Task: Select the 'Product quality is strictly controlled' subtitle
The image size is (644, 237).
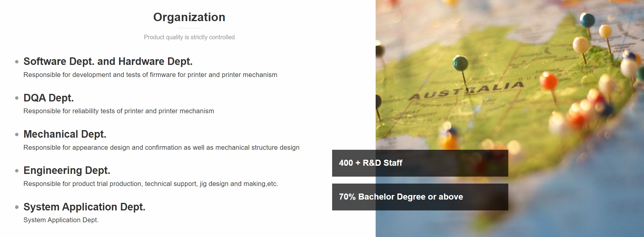Action: pos(189,37)
